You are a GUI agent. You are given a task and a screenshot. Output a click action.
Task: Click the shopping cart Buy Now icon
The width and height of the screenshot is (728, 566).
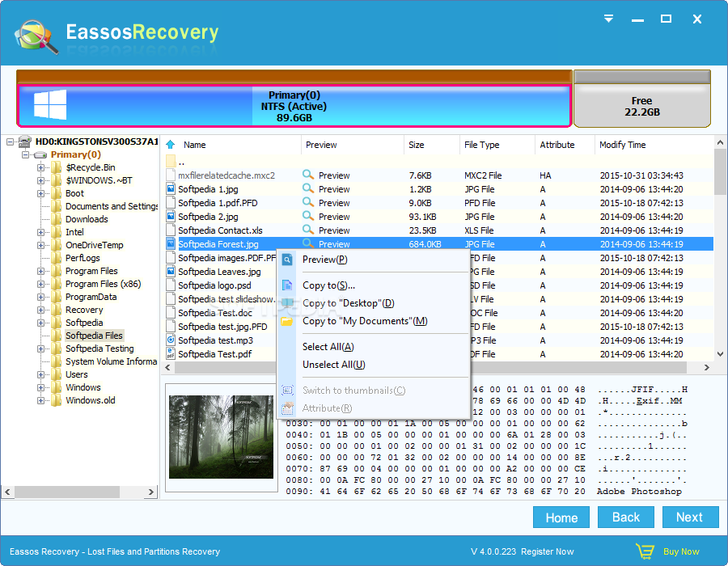(x=645, y=551)
